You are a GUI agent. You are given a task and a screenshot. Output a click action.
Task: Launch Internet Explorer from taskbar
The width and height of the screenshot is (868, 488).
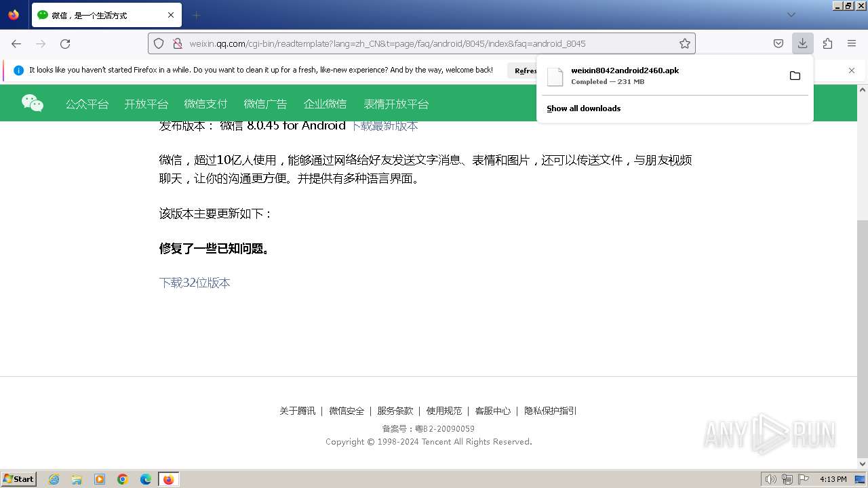point(54,479)
